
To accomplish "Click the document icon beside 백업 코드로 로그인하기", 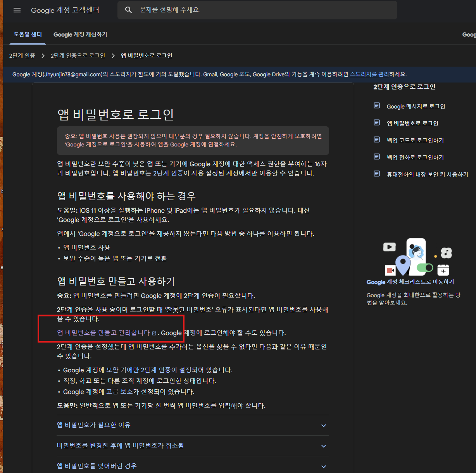I will (x=377, y=140).
